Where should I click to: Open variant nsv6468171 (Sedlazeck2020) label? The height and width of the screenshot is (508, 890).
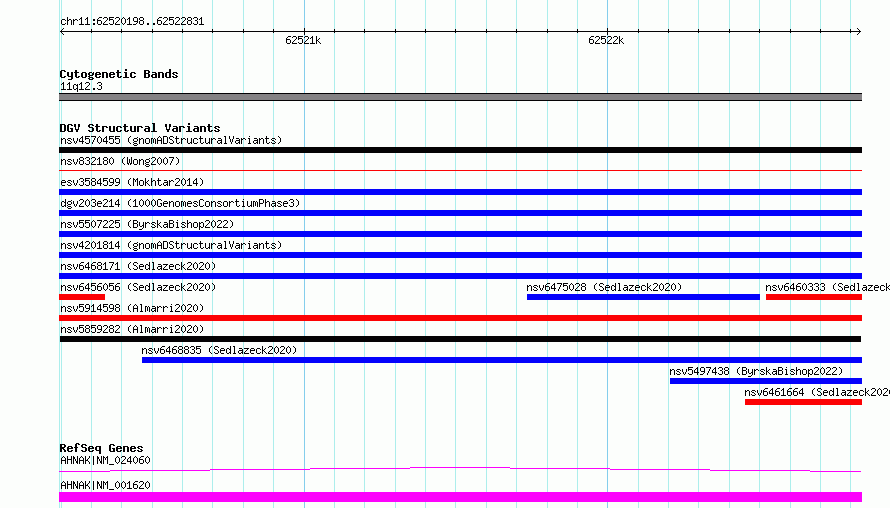pyautogui.click(x=138, y=266)
